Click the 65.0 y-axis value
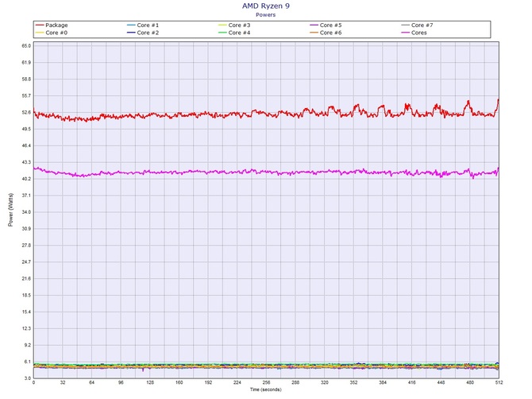 (x=26, y=46)
